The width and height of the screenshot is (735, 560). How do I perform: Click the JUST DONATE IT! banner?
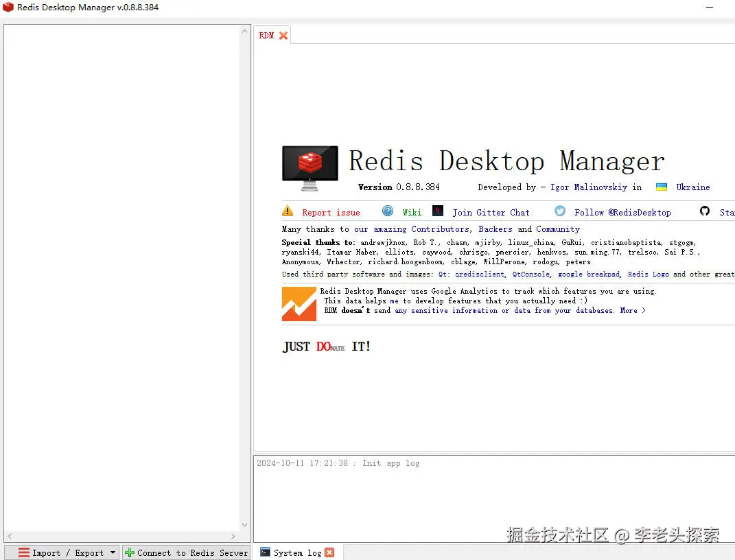(327, 347)
